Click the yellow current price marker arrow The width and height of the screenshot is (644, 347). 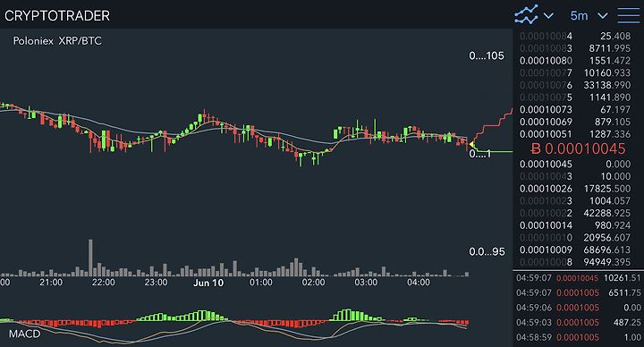point(471,145)
